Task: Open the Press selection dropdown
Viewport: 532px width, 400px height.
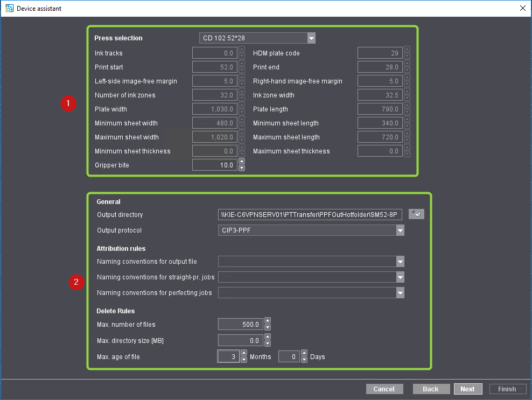Action: click(x=311, y=38)
